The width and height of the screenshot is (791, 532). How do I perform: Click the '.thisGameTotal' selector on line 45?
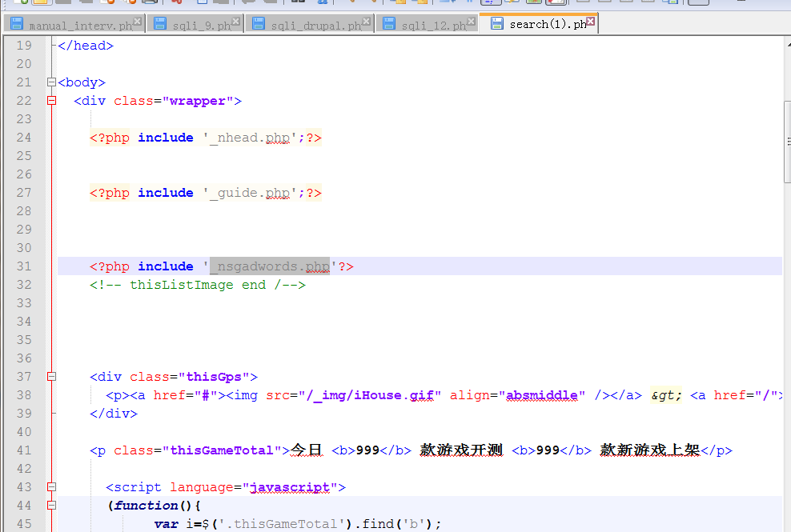click(x=284, y=524)
